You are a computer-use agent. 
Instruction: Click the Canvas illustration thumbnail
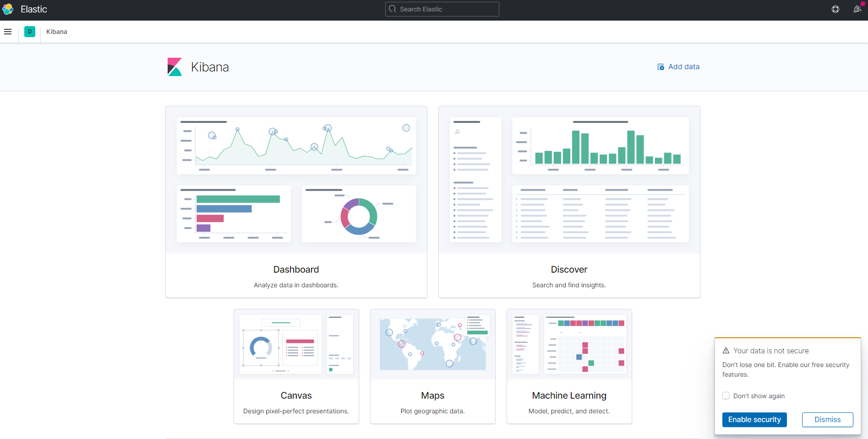point(296,344)
